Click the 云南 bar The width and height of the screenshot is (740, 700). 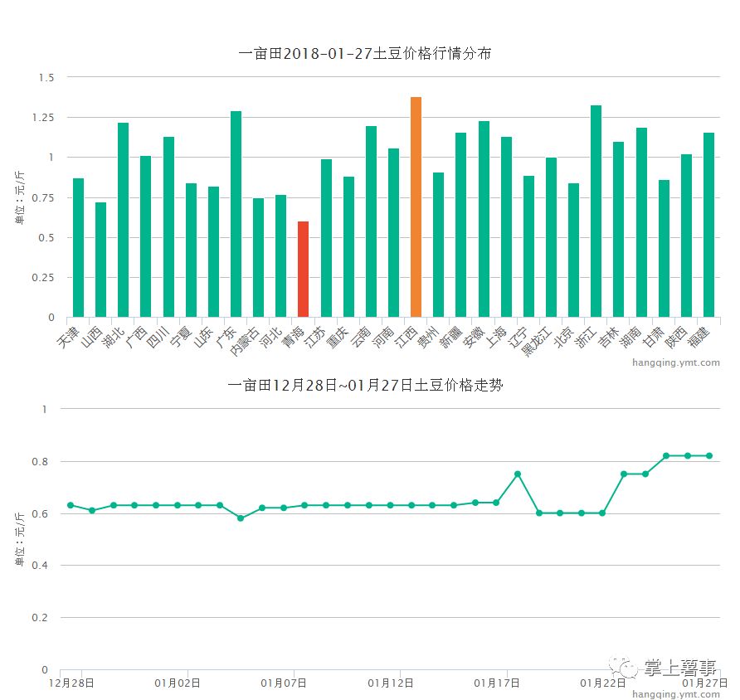[371, 221]
